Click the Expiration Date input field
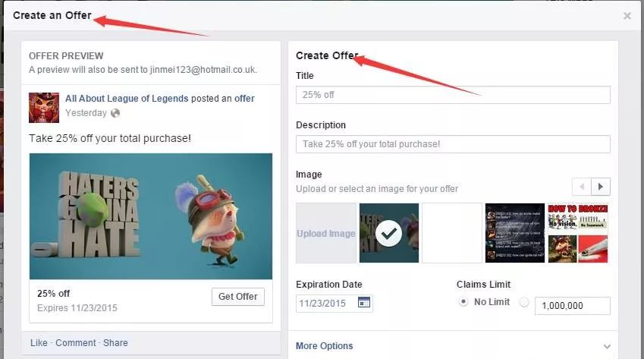The height and width of the screenshot is (359, 644). (x=335, y=303)
